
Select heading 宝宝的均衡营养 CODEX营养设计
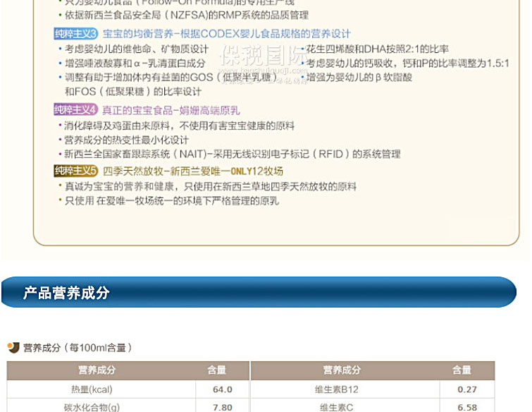[226, 34]
